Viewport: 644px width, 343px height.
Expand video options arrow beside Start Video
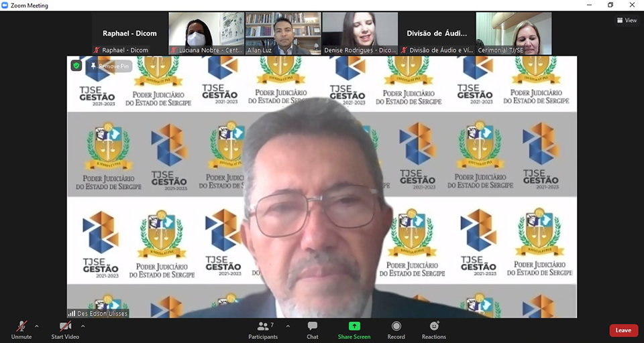click(x=86, y=326)
